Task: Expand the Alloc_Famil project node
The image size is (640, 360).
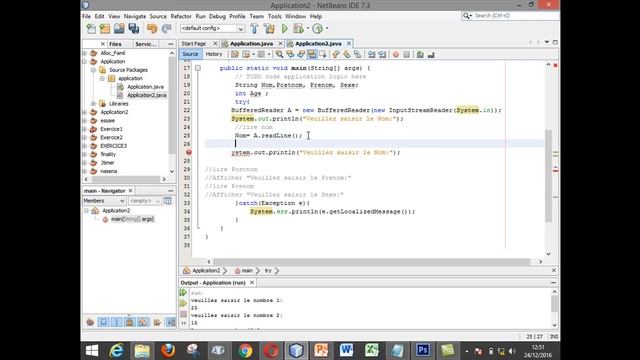Action: [x=85, y=53]
